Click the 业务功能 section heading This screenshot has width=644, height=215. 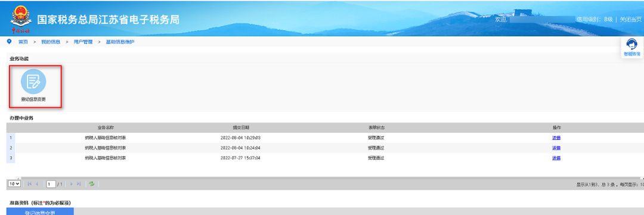19,59
